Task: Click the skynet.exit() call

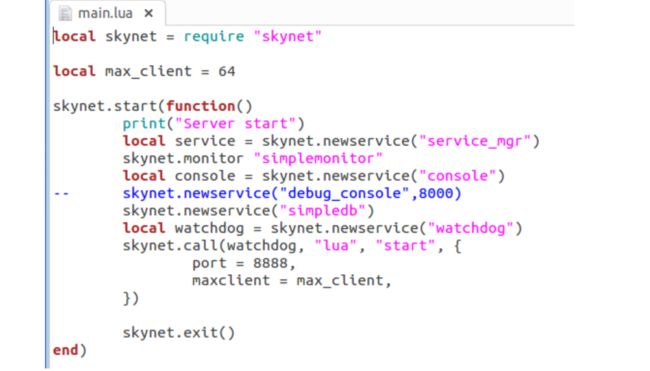Action: point(179,333)
